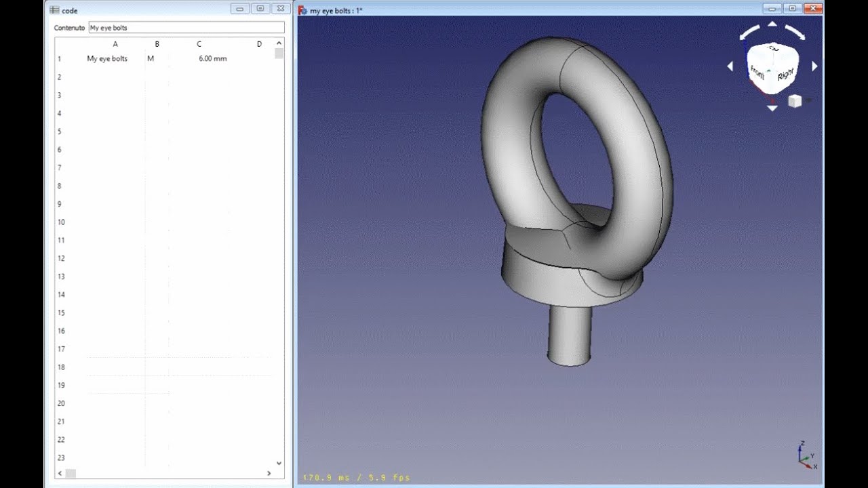Minimize the 'my eye bolts' 3D view window
The image size is (868, 488).
coord(772,9)
